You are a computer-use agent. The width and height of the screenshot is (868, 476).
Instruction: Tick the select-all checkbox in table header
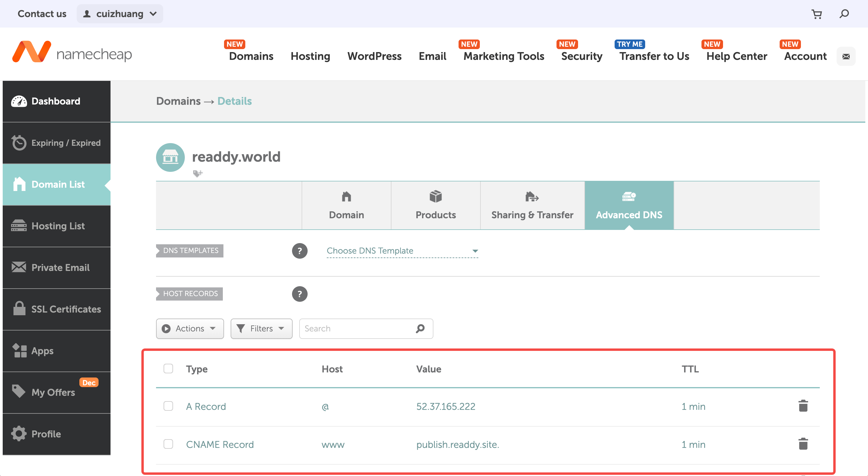point(168,369)
